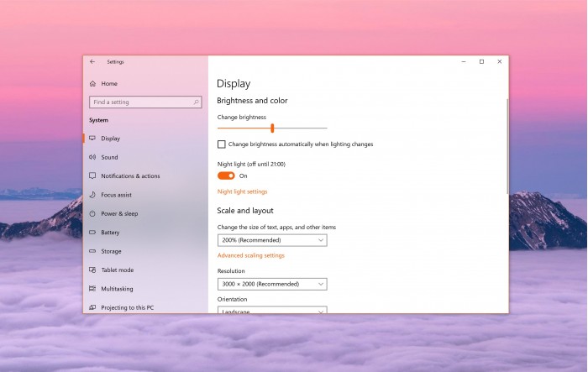
Task: Open Night light settings link
Action: pos(242,191)
